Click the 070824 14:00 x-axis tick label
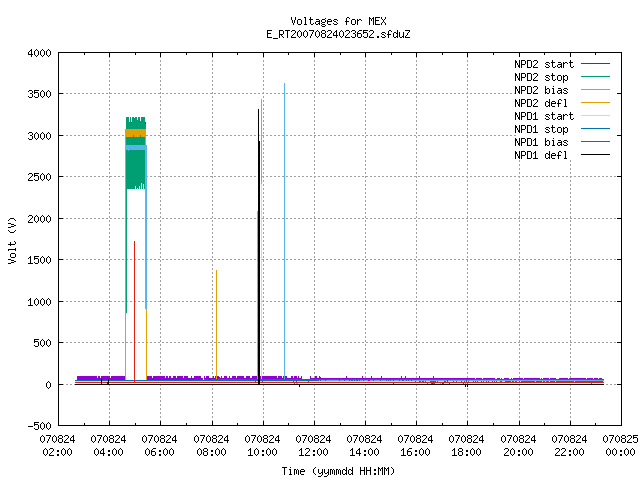Screen dimensions: 640x480 click(x=364, y=446)
